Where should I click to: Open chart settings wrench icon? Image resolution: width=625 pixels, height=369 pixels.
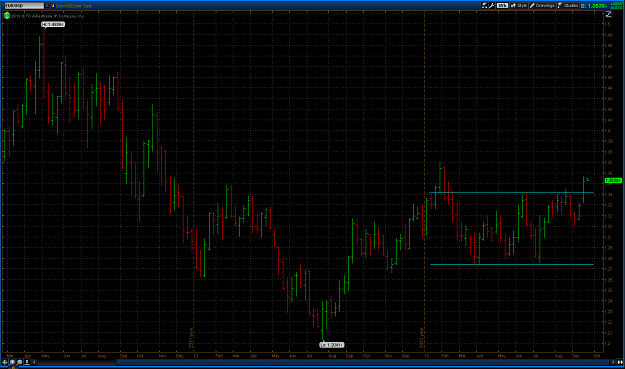[491, 6]
